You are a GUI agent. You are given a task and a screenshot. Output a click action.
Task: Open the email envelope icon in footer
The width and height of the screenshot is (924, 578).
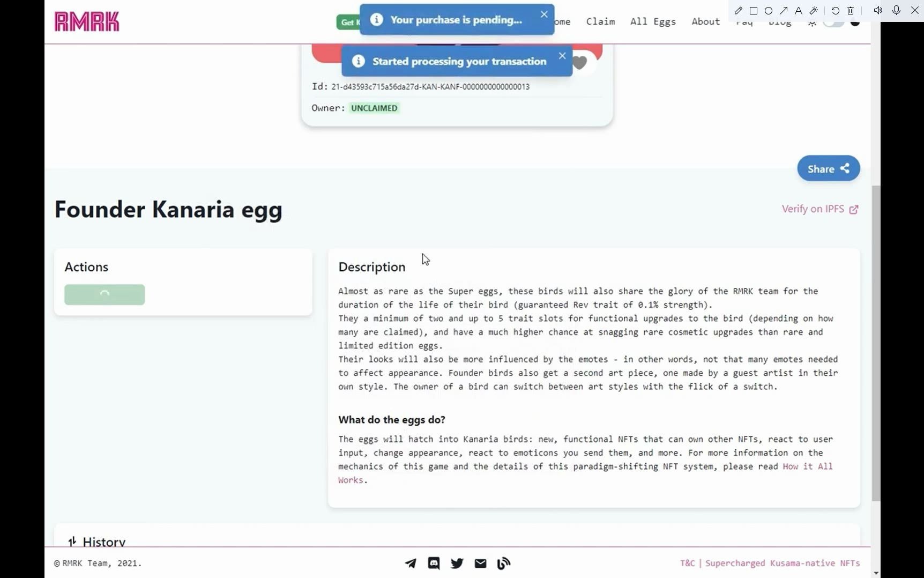click(x=481, y=563)
